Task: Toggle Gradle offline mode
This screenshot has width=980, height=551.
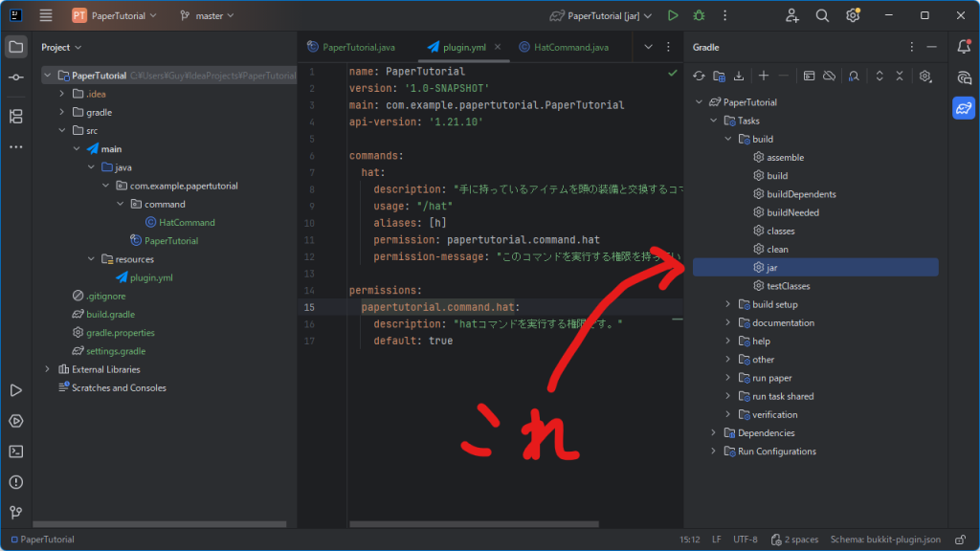Action: coord(829,76)
